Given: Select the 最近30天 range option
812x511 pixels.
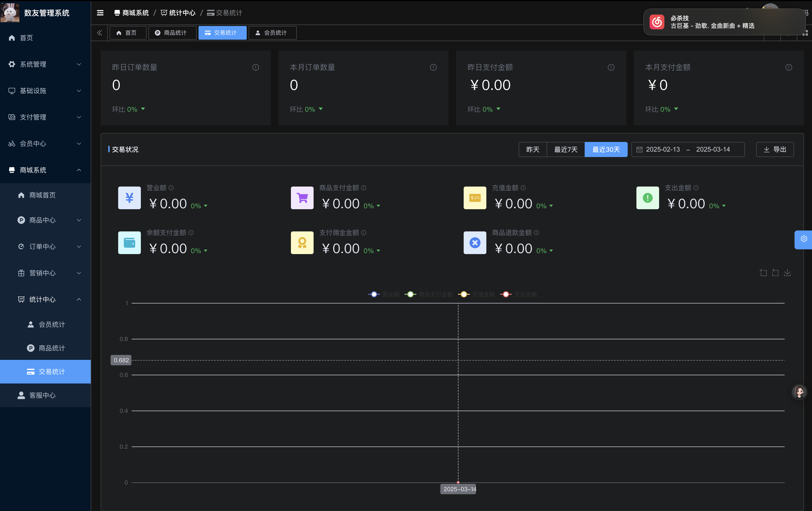Looking at the screenshot, I should point(606,149).
